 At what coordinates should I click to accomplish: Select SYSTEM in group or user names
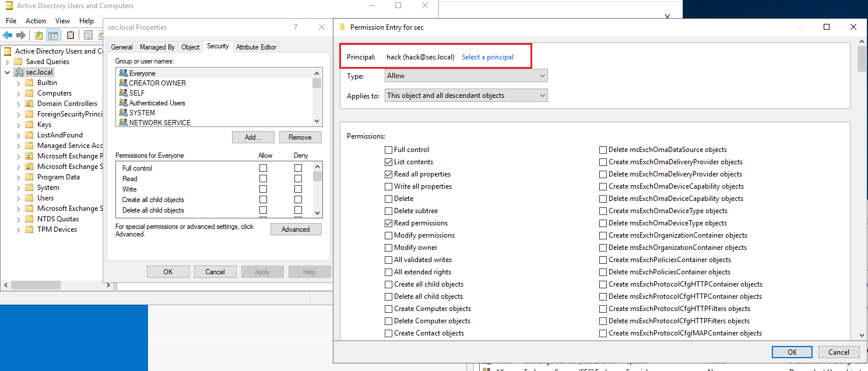point(142,113)
